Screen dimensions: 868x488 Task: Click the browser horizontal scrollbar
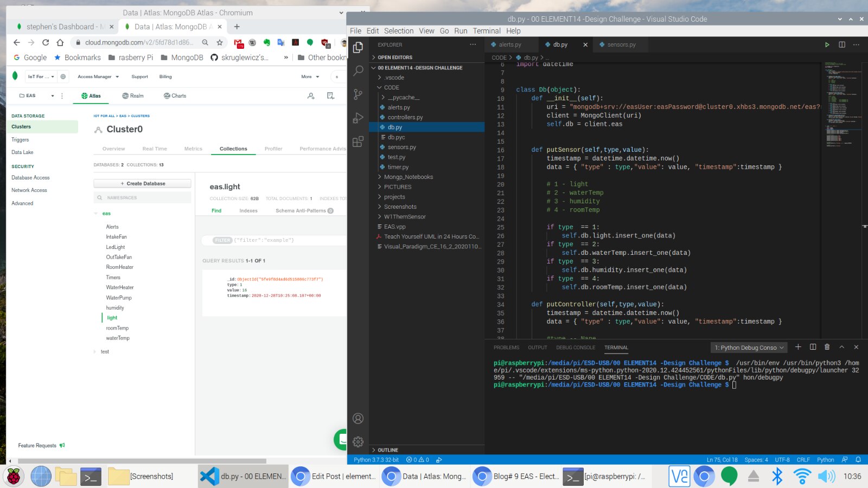(141, 461)
